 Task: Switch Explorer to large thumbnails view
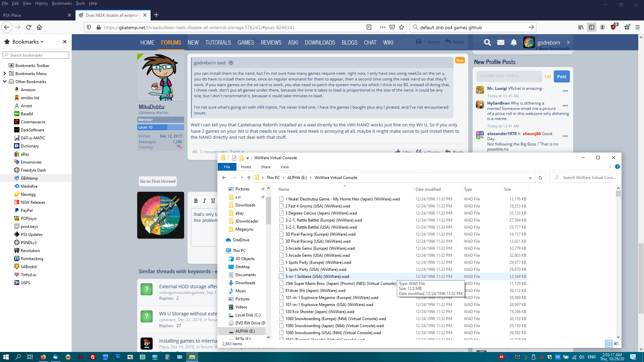(616, 344)
